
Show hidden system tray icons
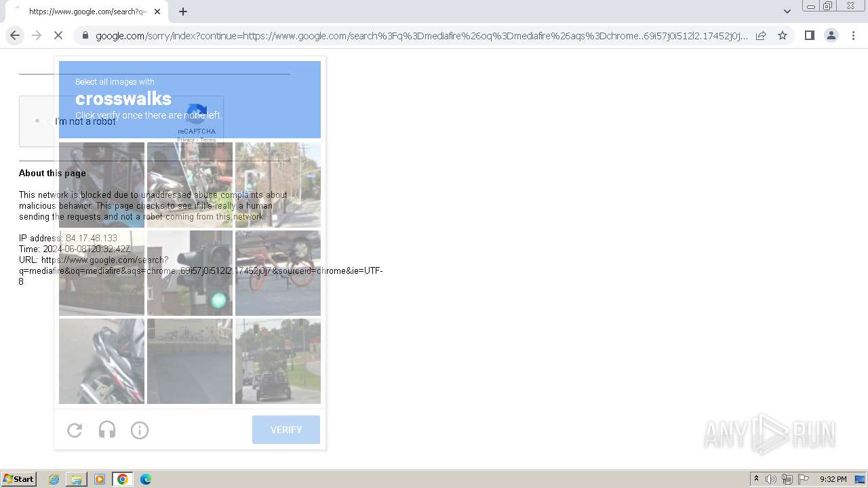pyautogui.click(x=756, y=479)
